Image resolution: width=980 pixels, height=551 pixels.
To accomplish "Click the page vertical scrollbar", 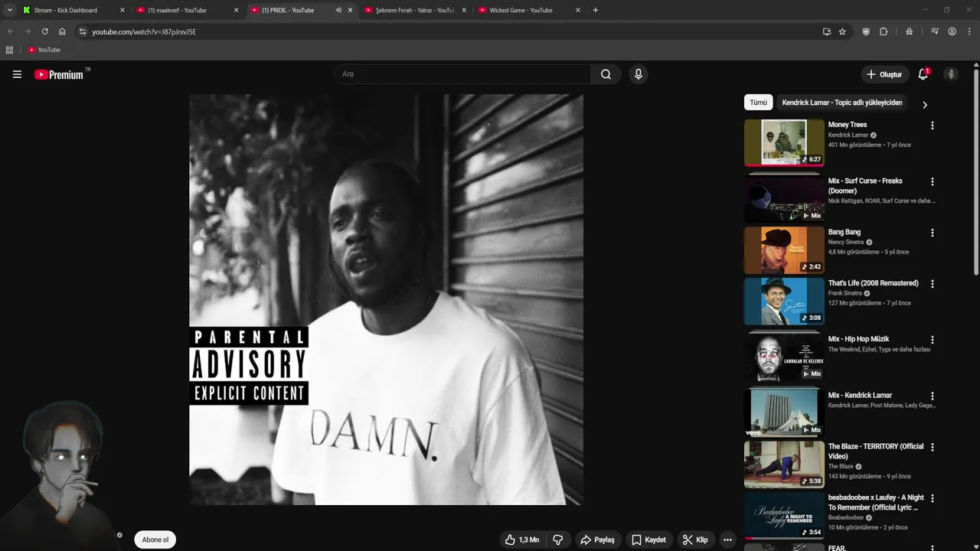I will pos(976,172).
